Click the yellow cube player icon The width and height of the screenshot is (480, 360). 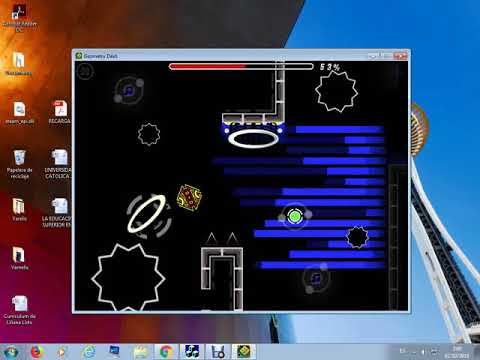pos(189,197)
